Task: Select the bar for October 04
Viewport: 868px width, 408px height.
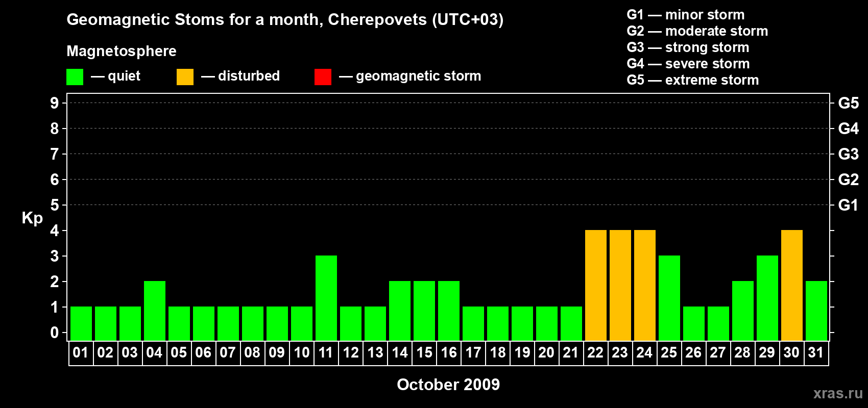Action: point(155,311)
